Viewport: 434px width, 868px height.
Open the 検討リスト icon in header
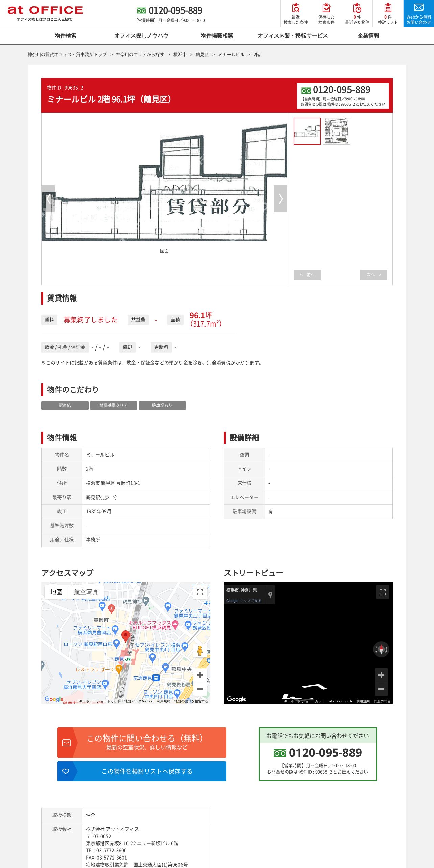click(x=388, y=14)
